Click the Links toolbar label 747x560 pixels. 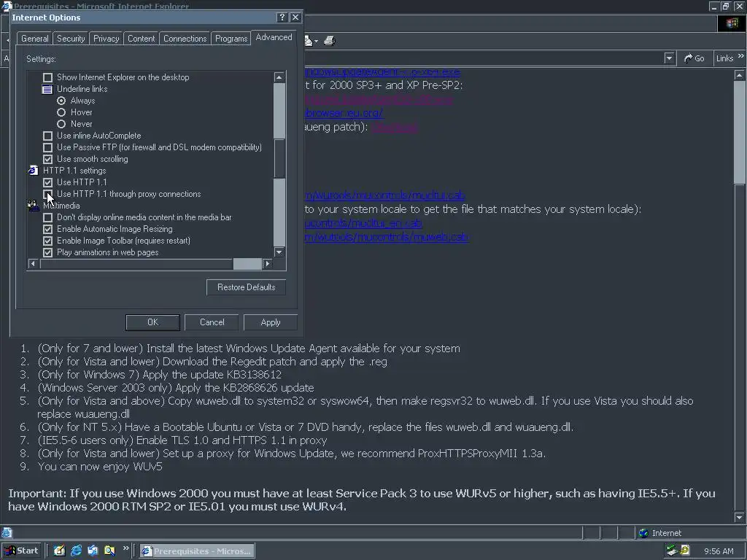coord(724,58)
